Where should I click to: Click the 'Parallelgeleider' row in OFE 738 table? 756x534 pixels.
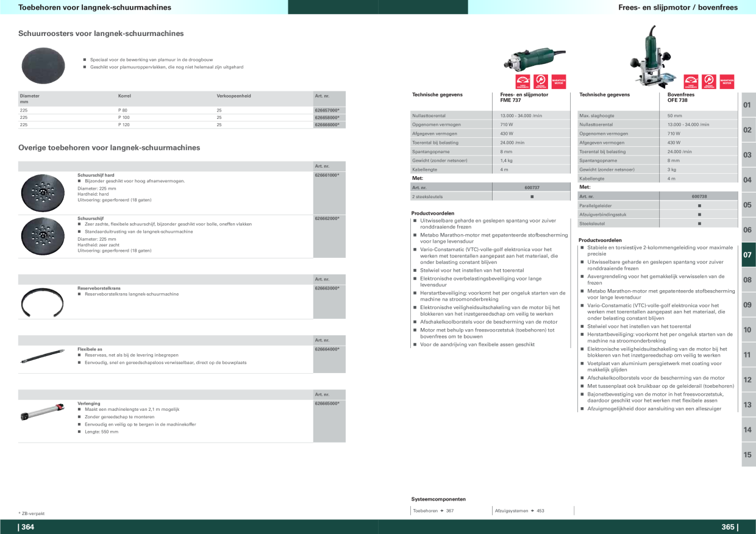coord(658,205)
